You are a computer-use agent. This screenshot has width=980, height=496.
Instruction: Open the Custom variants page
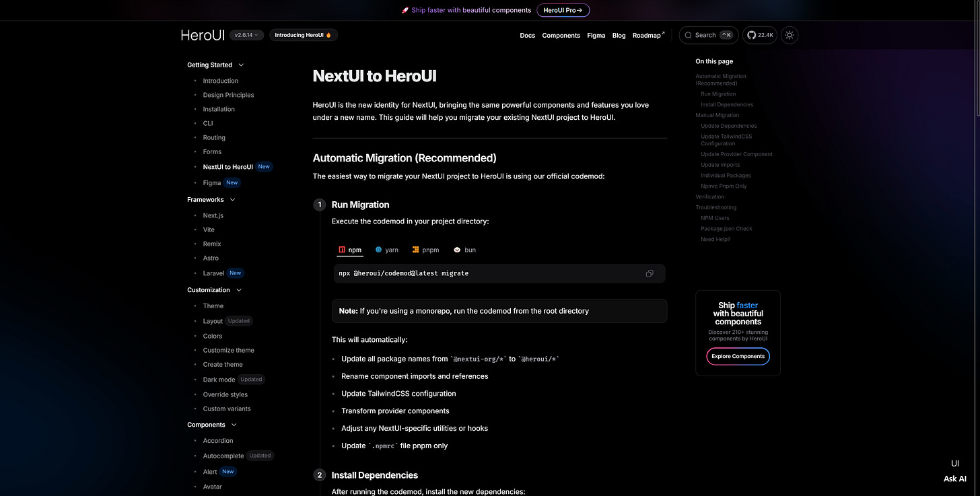point(227,409)
